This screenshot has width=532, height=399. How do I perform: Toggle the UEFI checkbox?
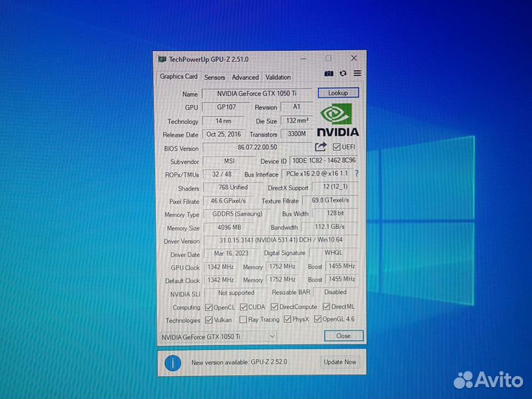(x=336, y=147)
